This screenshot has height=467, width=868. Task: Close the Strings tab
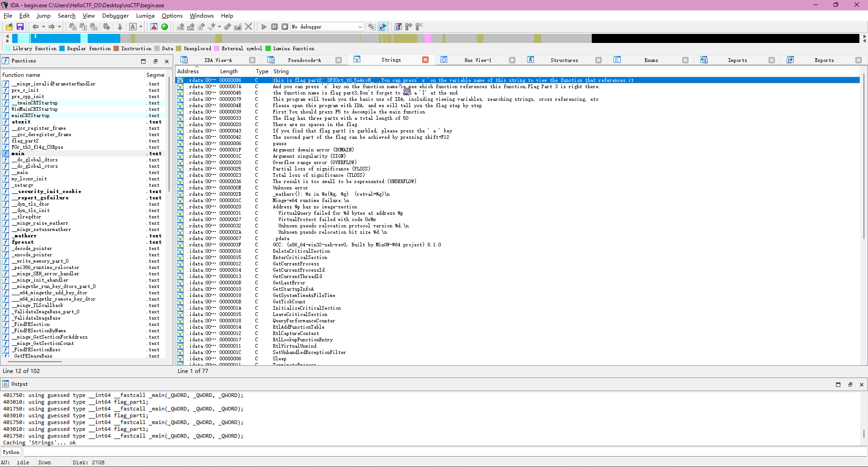(425, 60)
